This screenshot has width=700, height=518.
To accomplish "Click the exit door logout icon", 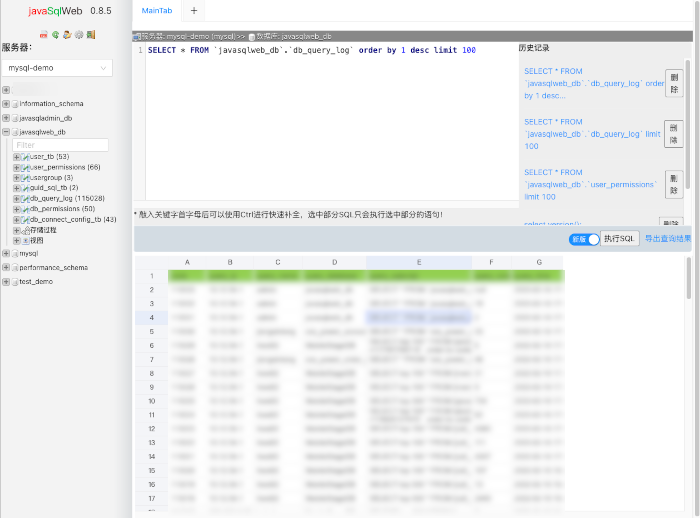I will [x=91, y=35].
